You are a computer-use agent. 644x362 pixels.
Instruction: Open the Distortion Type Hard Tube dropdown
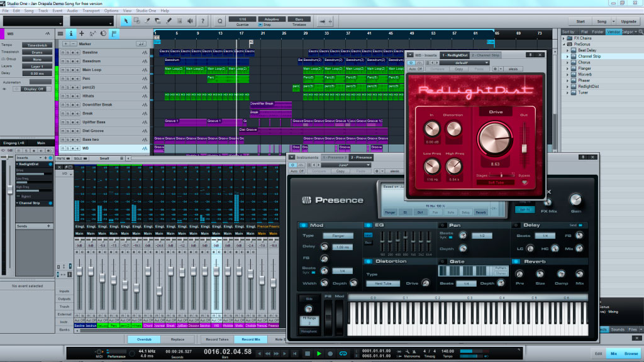pyautogui.click(x=382, y=283)
